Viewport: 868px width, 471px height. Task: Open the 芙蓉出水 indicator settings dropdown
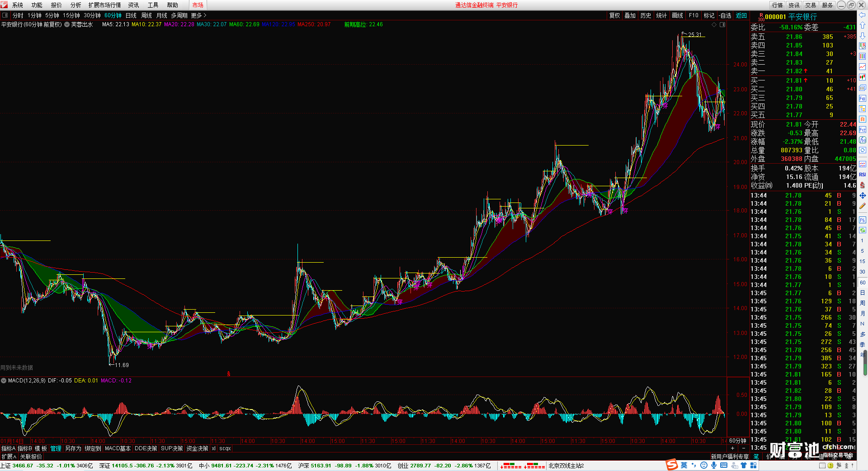(x=67, y=24)
